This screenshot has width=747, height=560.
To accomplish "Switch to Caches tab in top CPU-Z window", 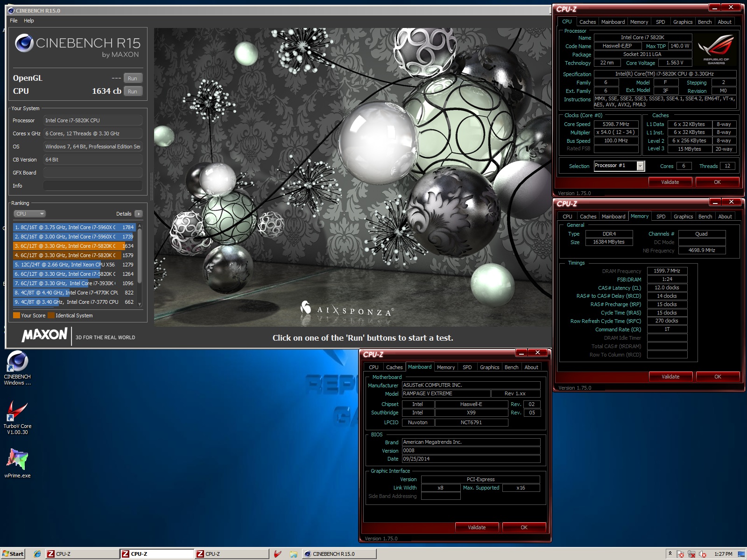I will [x=587, y=22].
